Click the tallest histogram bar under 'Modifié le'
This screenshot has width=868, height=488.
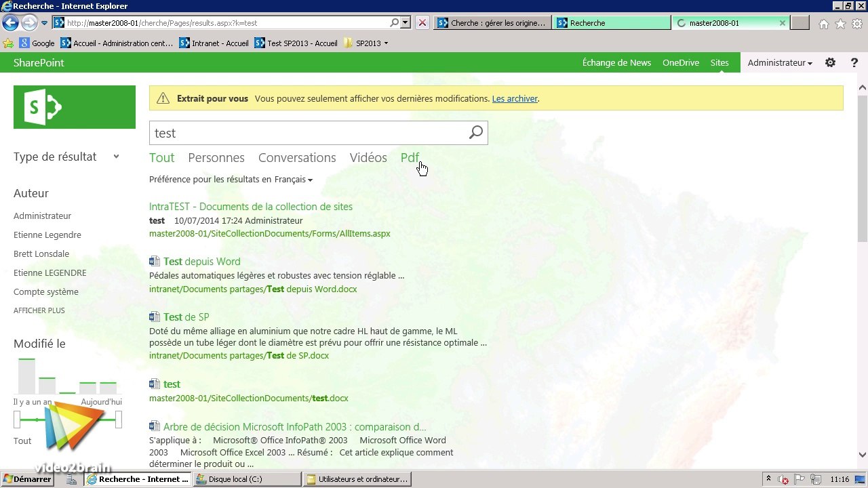[x=26, y=376]
